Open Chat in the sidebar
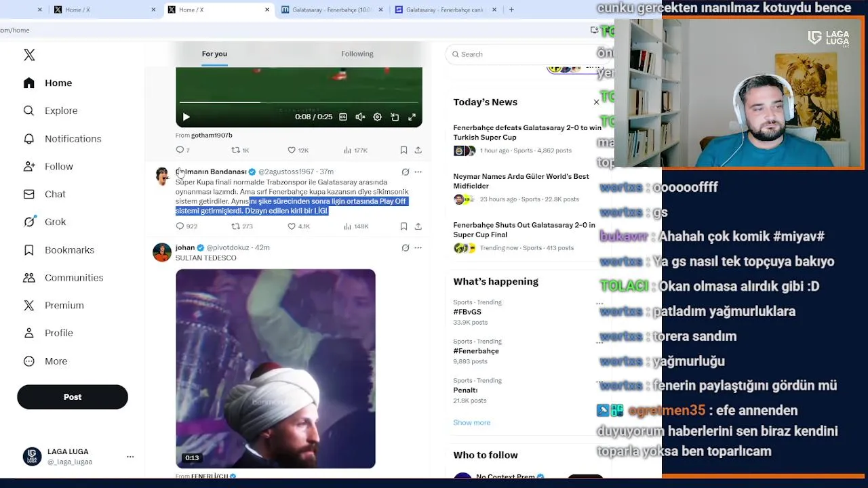 tap(44, 194)
